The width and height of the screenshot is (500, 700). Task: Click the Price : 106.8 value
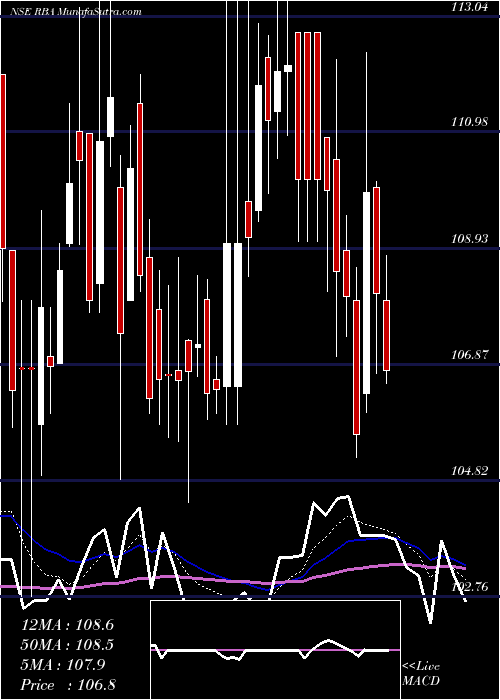69,685
